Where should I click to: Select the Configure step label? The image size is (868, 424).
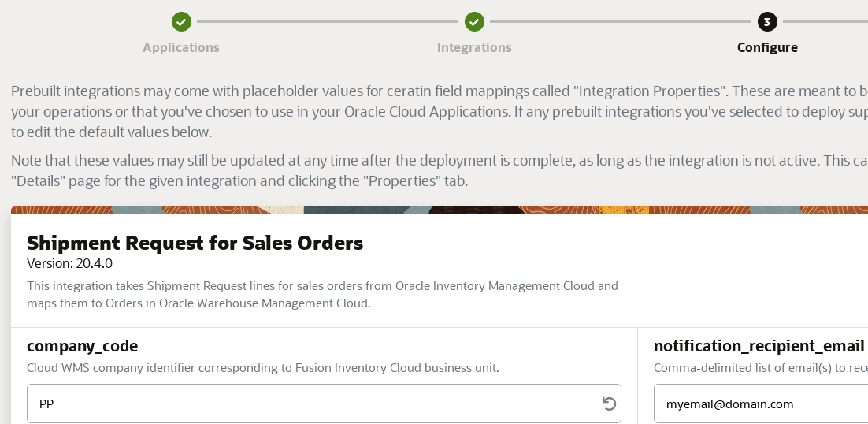[767, 47]
